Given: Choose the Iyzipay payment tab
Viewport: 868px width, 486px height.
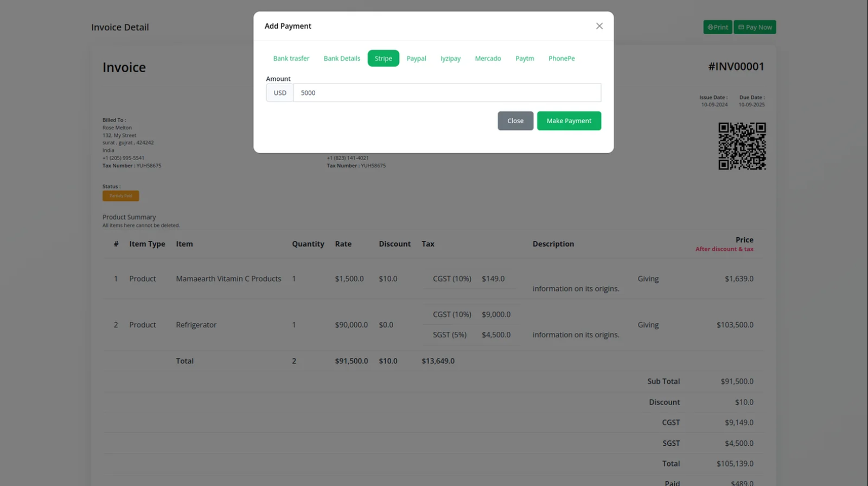Looking at the screenshot, I should point(450,58).
